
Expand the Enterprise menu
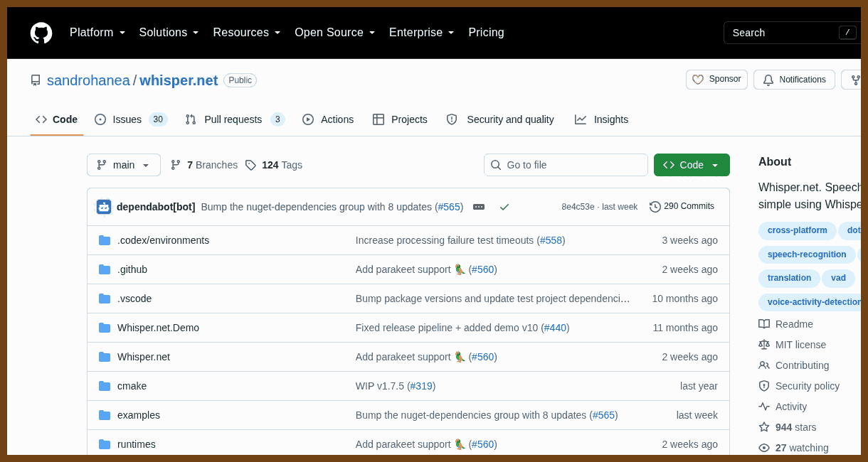point(422,33)
